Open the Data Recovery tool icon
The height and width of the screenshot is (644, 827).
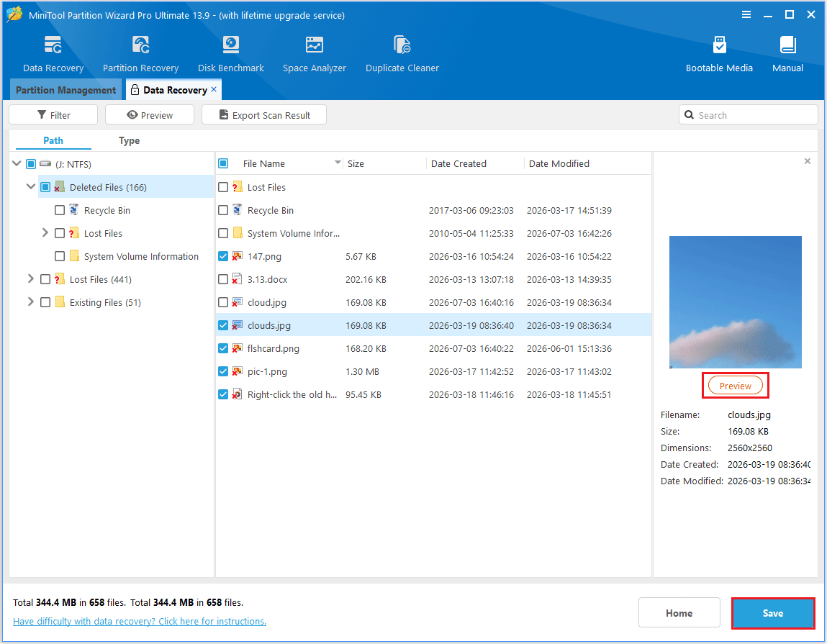53,45
